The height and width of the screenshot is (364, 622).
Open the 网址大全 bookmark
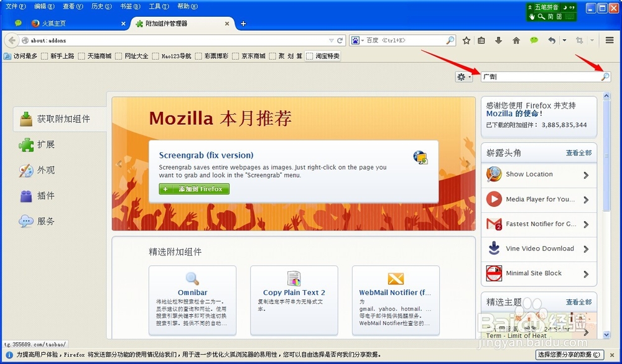point(132,57)
